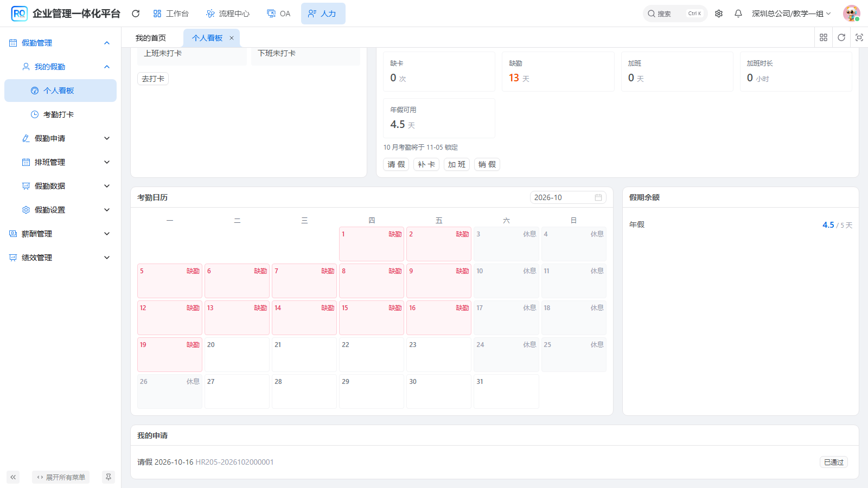Click the 加班 button

[457, 164]
